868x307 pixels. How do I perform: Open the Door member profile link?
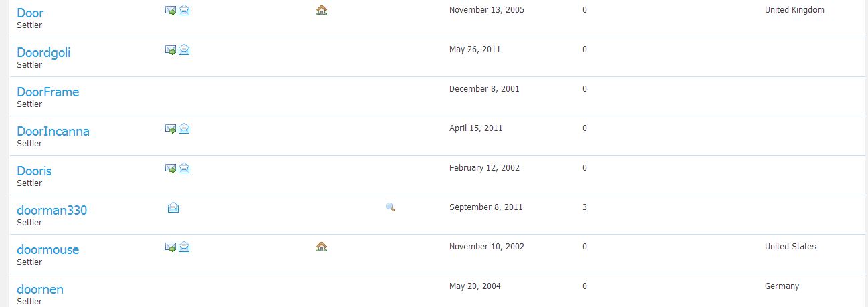pyautogui.click(x=30, y=13)
